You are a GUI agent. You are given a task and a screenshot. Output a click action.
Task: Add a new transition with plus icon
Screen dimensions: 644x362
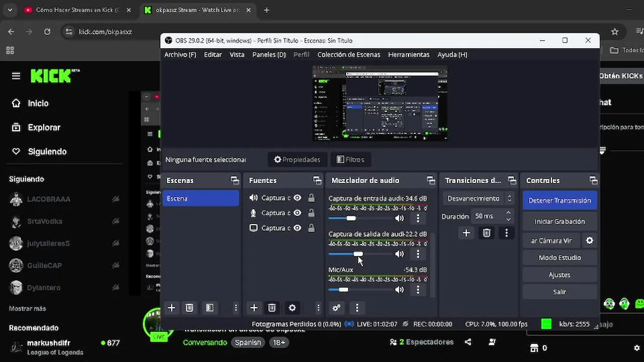[466, 233]
